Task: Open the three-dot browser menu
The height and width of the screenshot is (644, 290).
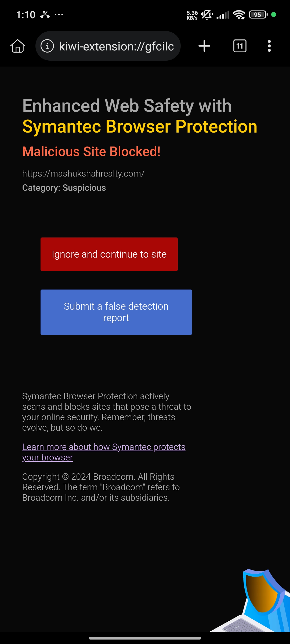Action: 269,46
